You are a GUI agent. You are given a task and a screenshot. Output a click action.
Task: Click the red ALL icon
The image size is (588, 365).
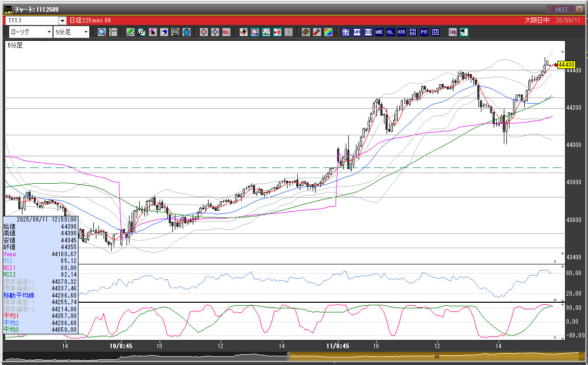(x=226, y=32)
